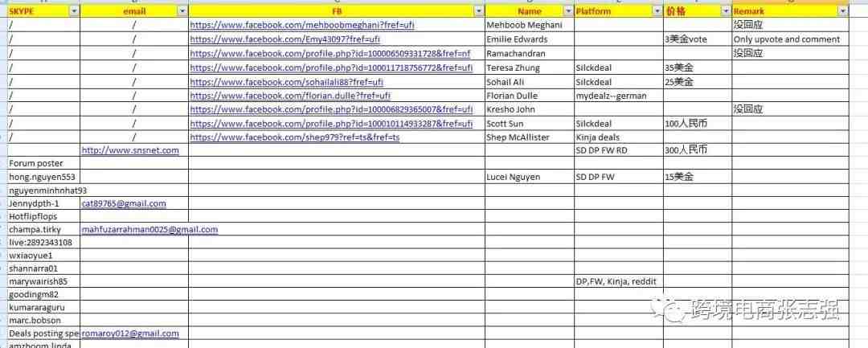Open the Name column filter dropdown
Screen dimensions: 868x348
point(568,11)
